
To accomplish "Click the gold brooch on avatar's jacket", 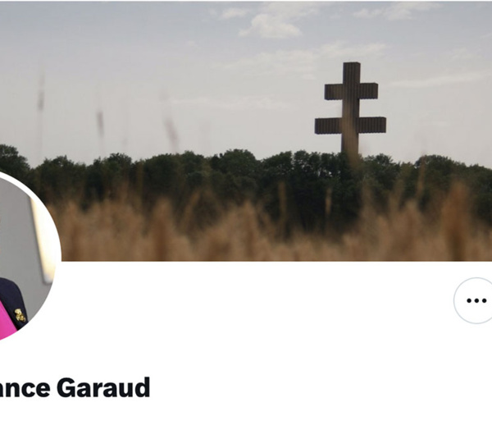I will pos(20,315).
